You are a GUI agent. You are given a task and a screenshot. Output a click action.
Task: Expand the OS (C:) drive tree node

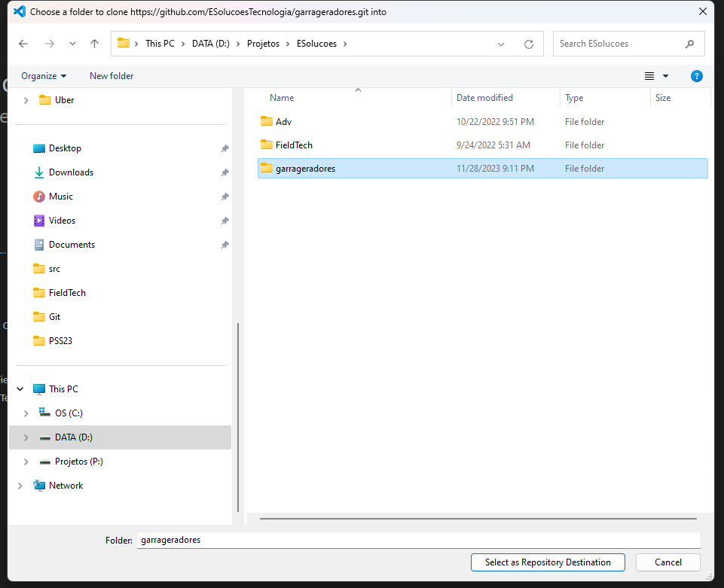pyautogui.click(x=26, y=413)
